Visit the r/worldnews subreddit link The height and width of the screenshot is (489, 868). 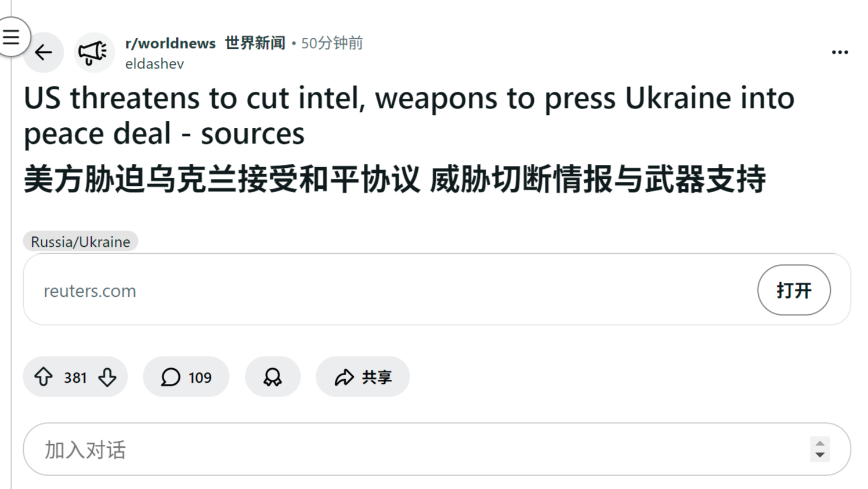(170, 43)
